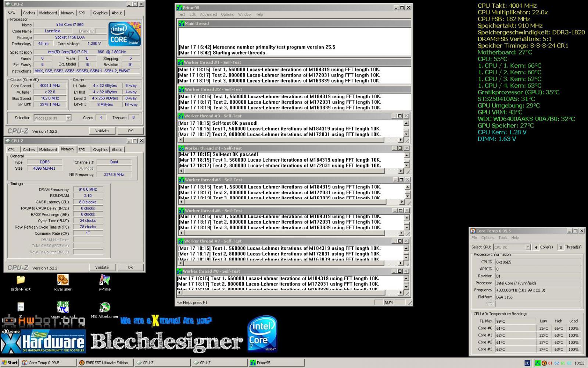
Task: Click Worker thread #1 - Self-Test title bar
Action: 294,63
